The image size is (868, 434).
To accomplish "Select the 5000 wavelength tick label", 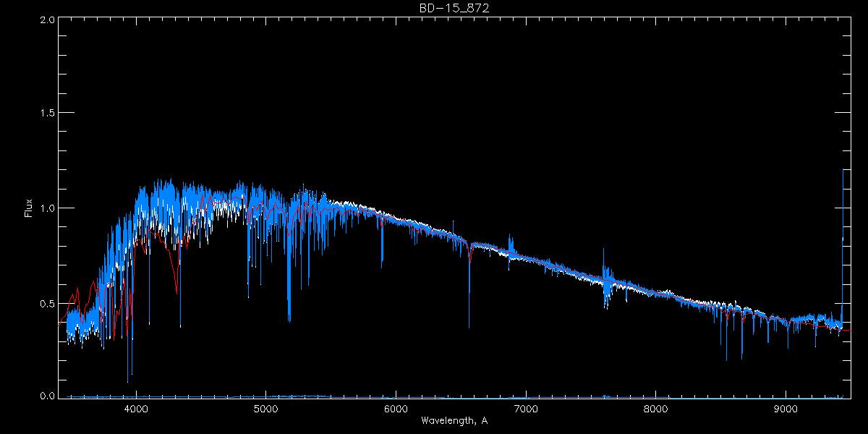I will [266, 407].
